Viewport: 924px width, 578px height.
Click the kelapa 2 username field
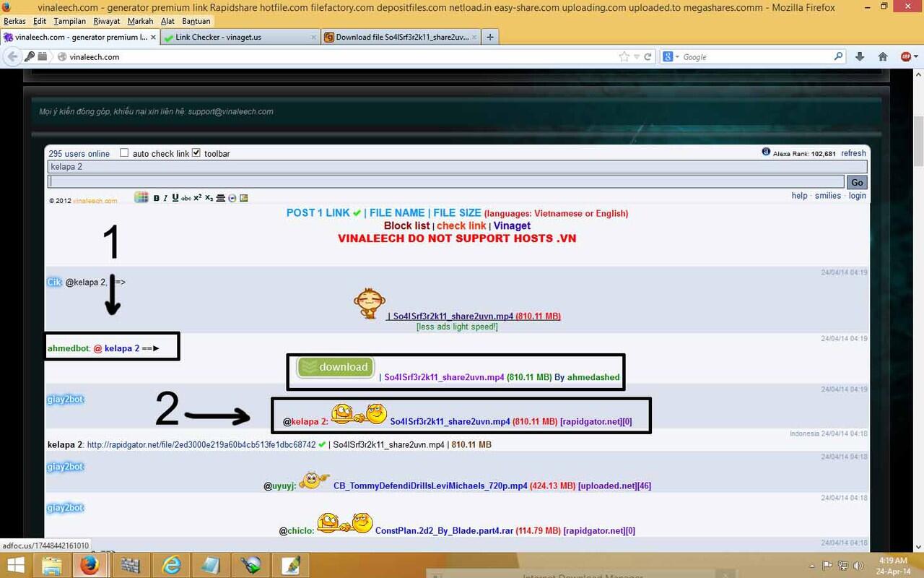coord(457,166)
